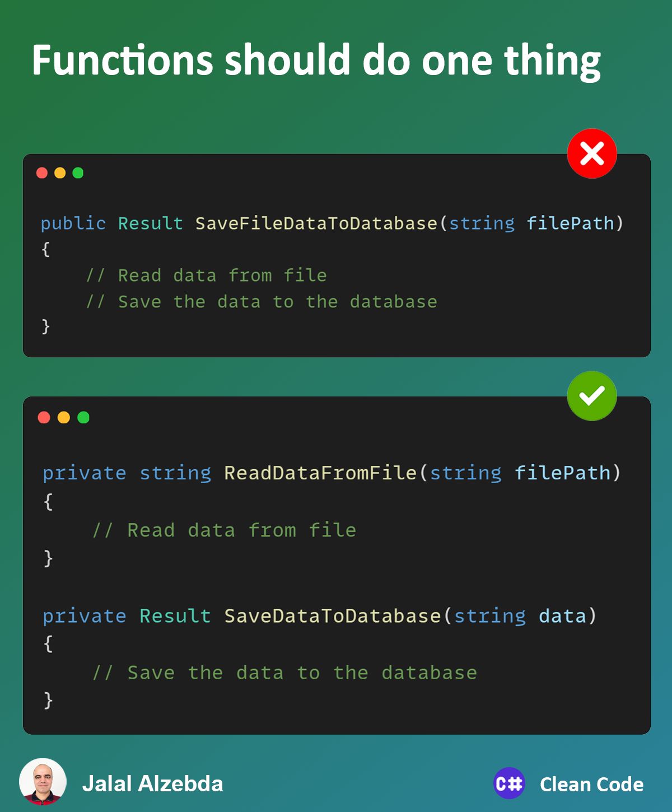Click yellow dot on top code window
This screenshot has height=812, width=672.
coord(60,173)
